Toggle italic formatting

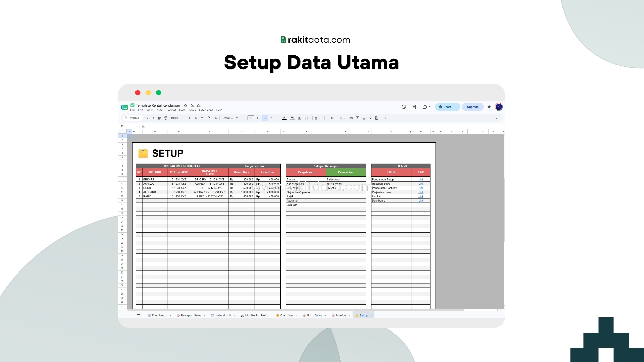coord(271,118)
